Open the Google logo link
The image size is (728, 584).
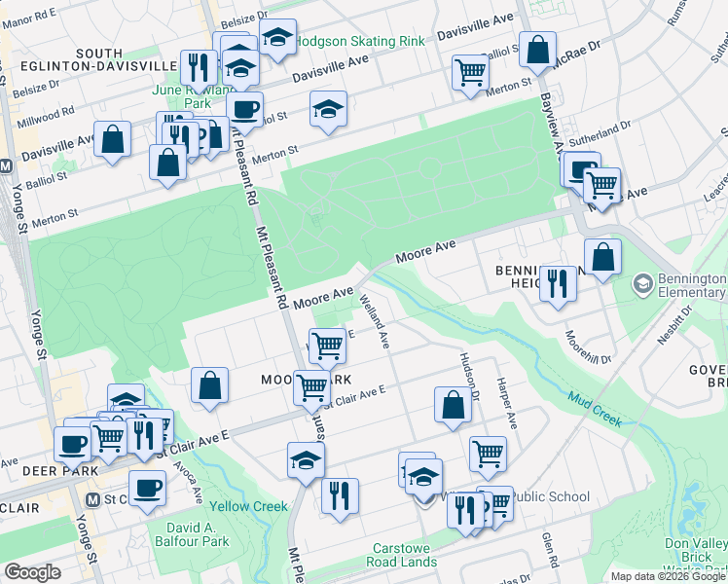pyautogui.click(x=32, y=572)
